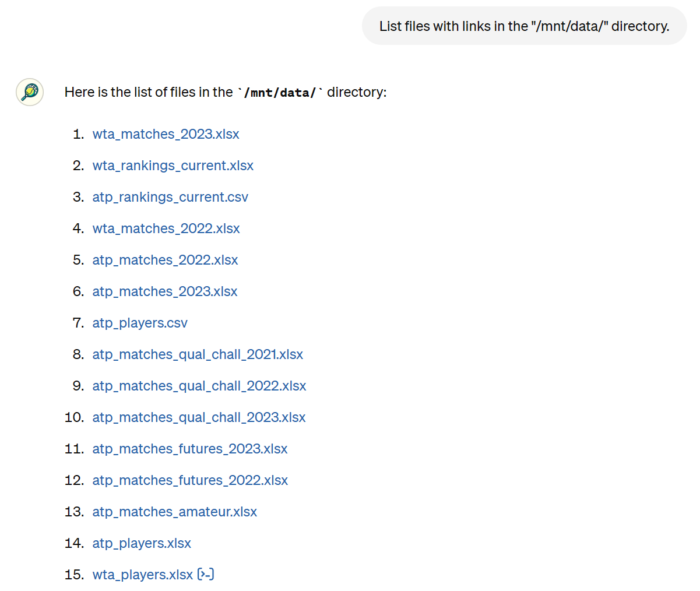The width and height of the screenshot is (700, 591).
Task: Click the user message bubble about /mnt/data/
Action: (524, 26)
